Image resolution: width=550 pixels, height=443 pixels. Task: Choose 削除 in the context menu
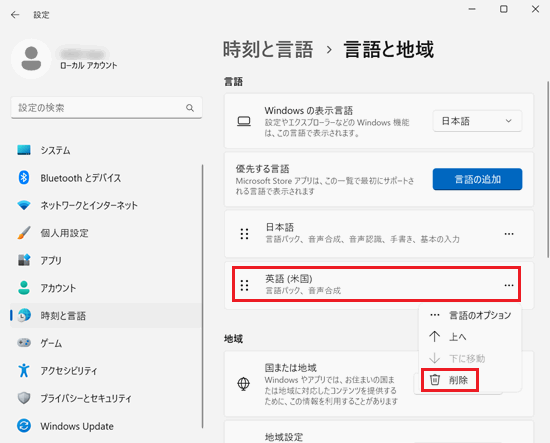pos(470,380)
